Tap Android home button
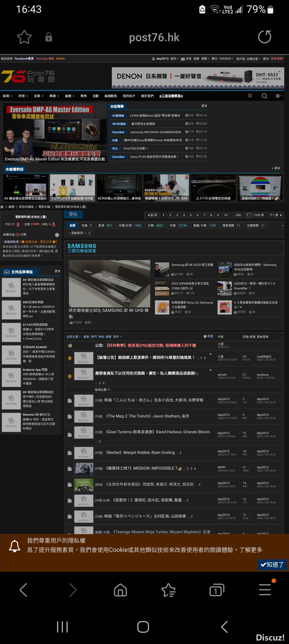This screenshot has height=644, width=289. 143,627
